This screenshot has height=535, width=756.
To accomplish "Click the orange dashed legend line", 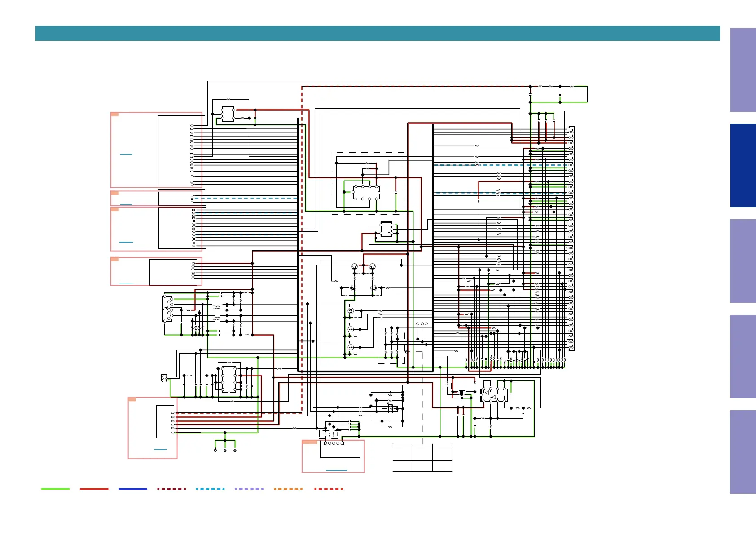I will (288, 489).
